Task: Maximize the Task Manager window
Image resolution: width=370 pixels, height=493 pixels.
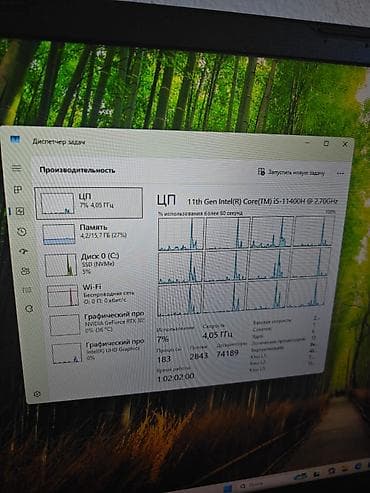Action: [326, 143]
